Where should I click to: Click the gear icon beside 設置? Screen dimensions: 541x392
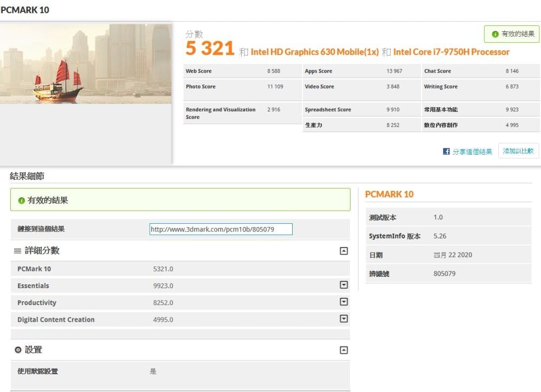pyautogui.click(x=18, y=350)
